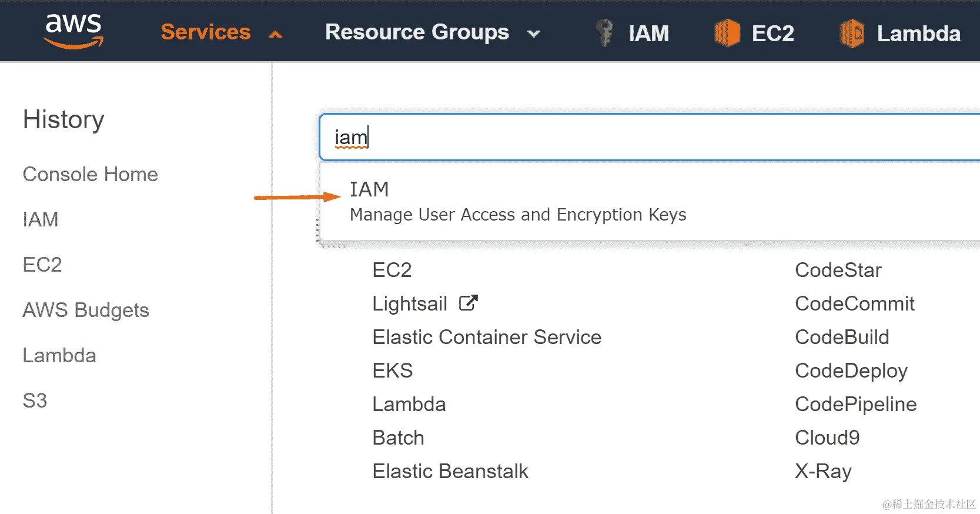
Task: Open CodePipeline service link
Action: tap(855, 404)
